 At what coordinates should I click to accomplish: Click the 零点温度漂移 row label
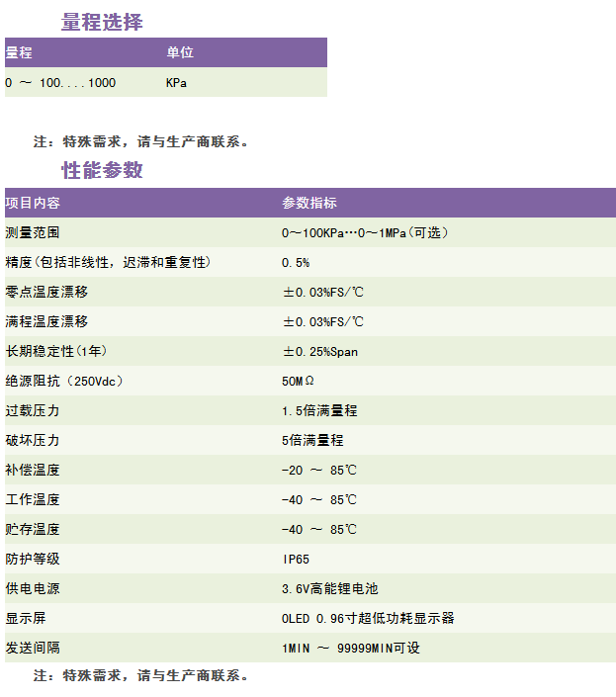[x=46, y=292]
